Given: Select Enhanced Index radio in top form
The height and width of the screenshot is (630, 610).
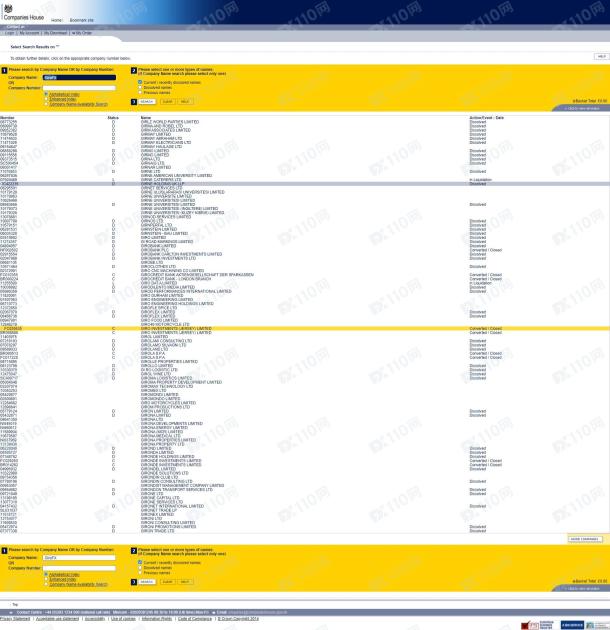Looking at the screenshot, I should coord(46,99).
